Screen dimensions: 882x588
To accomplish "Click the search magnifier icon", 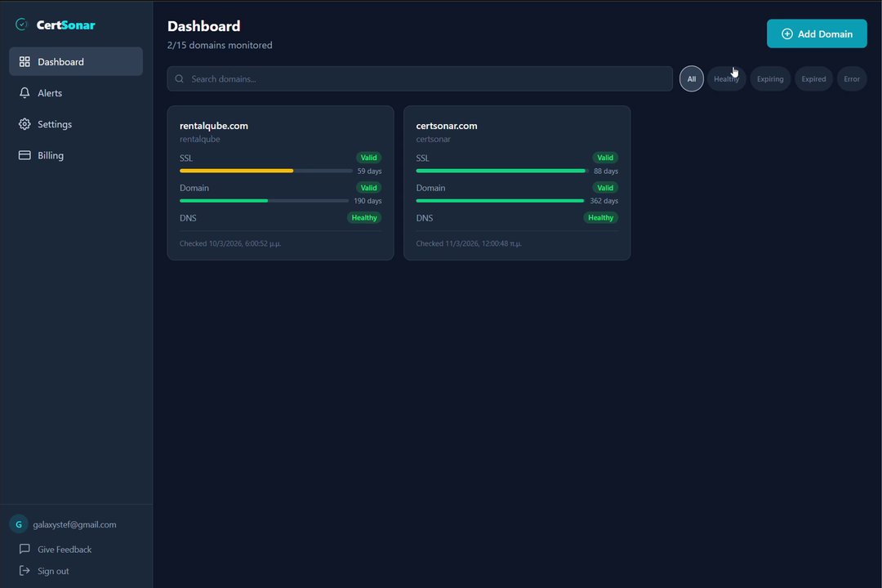I will click(179, 78).
